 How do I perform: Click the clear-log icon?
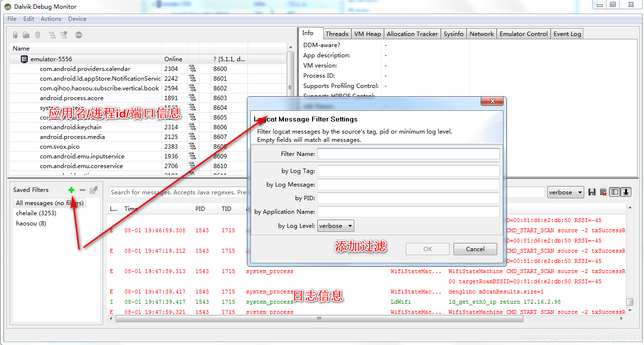(x=603, y=192)
